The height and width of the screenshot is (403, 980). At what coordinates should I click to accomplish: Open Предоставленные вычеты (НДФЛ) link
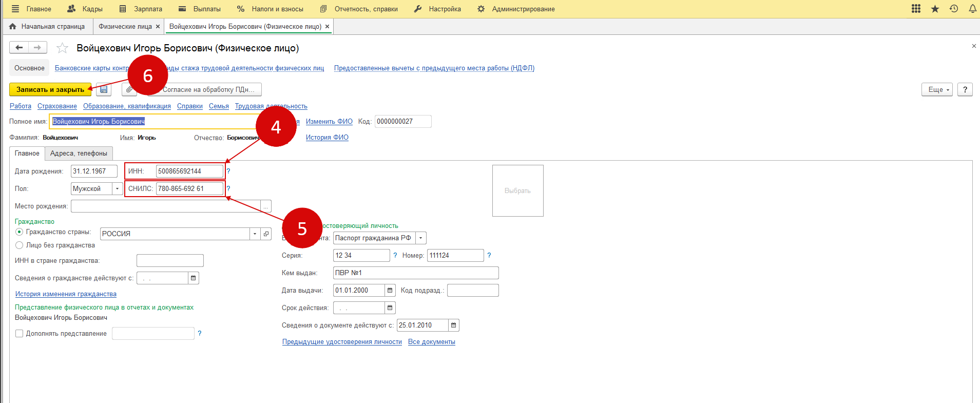pyautogui.click(x=434, y=68)
